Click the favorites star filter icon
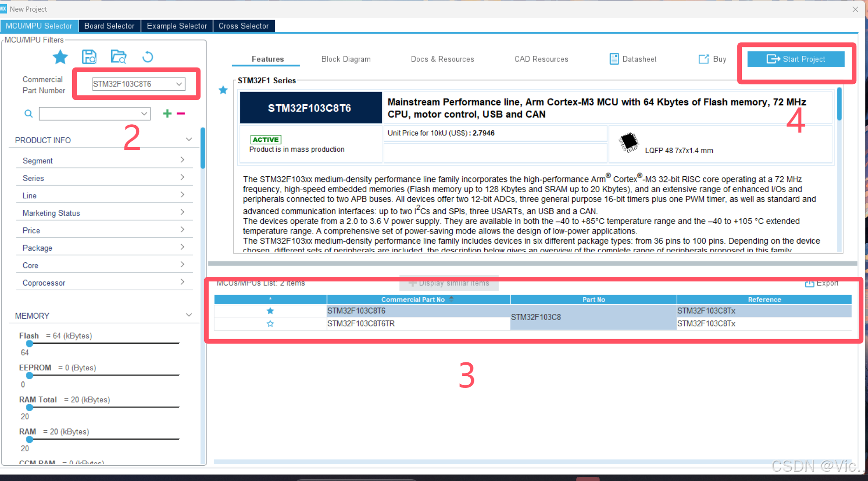The image size is (868, 481). [60, 57]
